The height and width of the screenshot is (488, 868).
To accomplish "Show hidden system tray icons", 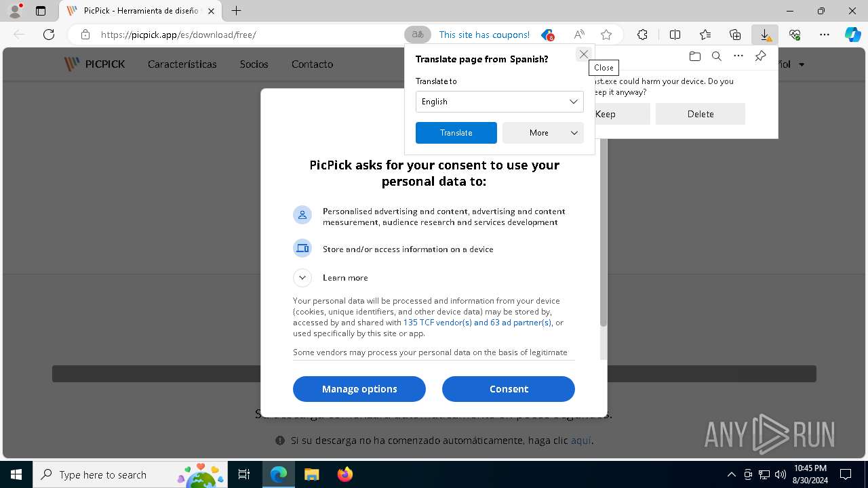I will tap(731, 474).
